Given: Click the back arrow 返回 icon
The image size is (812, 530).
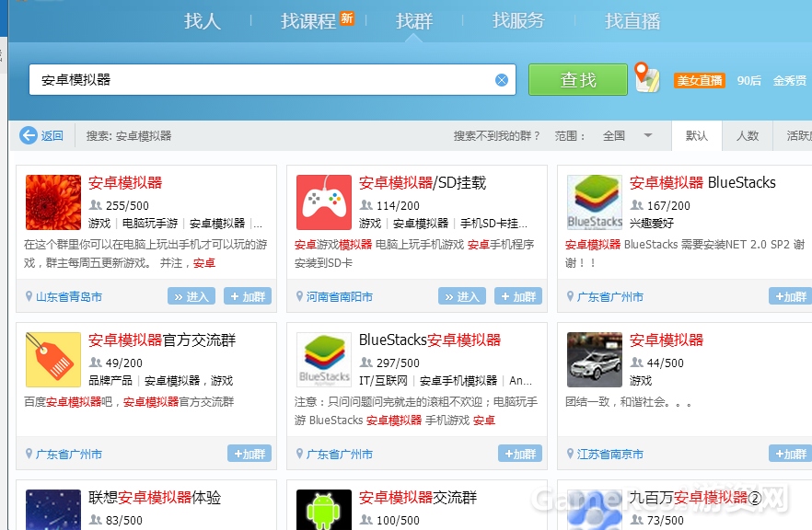Looking at the screenshot, I should point(29,135).
